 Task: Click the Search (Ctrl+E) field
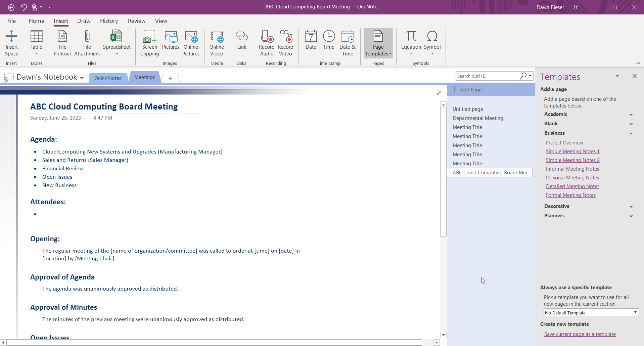coord(487,76)
